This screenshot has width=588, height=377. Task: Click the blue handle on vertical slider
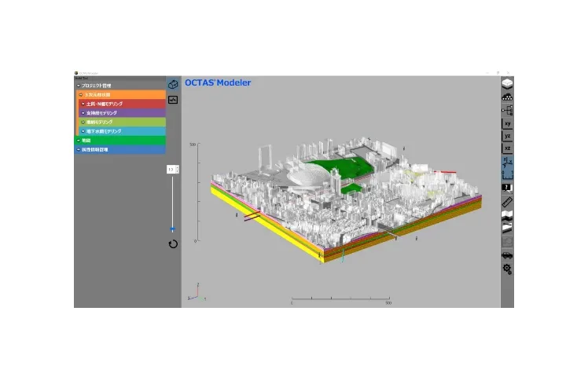[x=172, y=229]
